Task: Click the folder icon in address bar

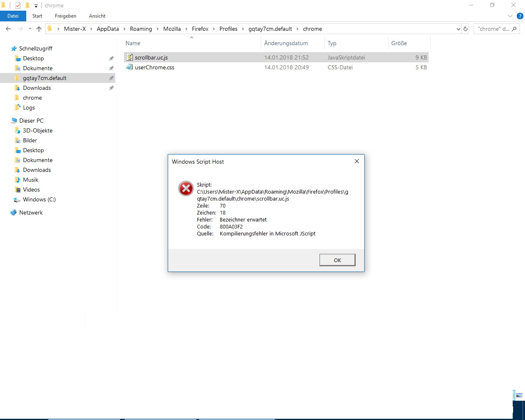Action: 50,29
